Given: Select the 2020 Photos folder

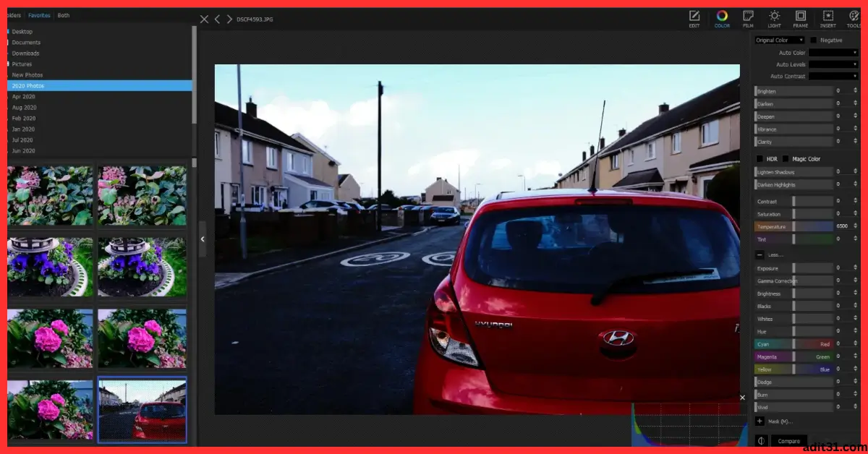Looking at the screenshot, I should click(99, 86).
